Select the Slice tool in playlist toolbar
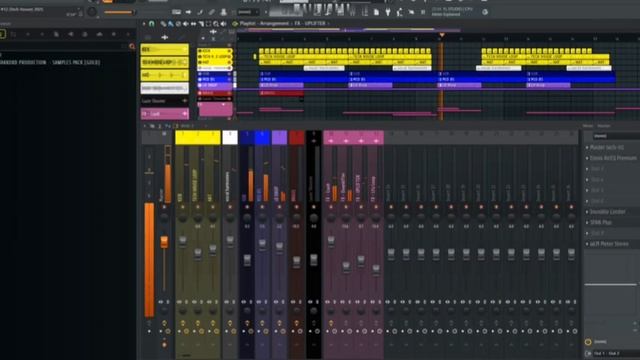Viewport: 640px width, 360px height. 201,24
